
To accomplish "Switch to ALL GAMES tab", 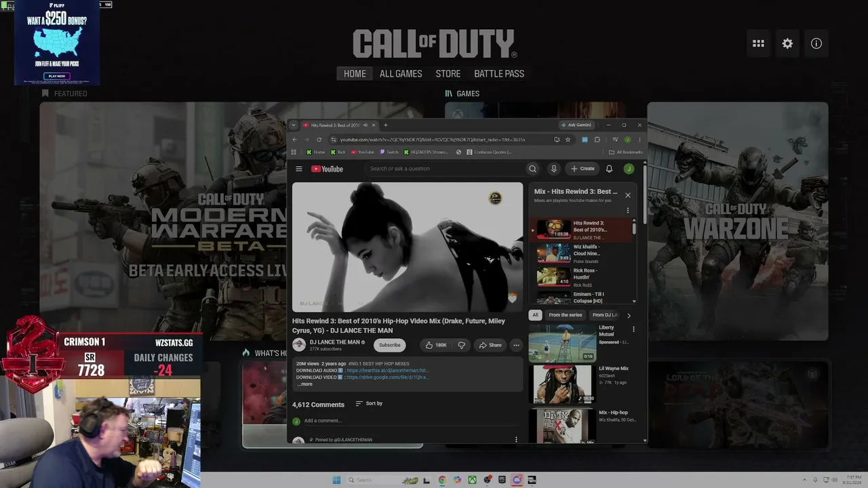I will pyautogui.click(x=401, y=74).
